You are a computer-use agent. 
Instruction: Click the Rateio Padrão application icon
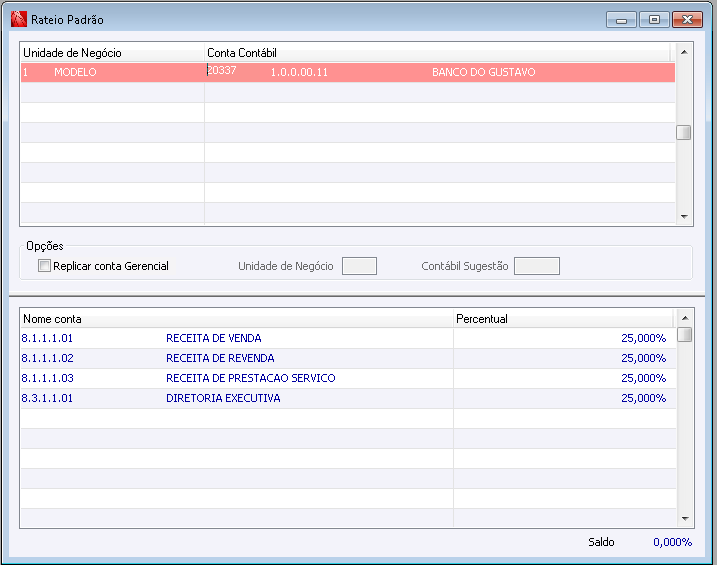19,19
